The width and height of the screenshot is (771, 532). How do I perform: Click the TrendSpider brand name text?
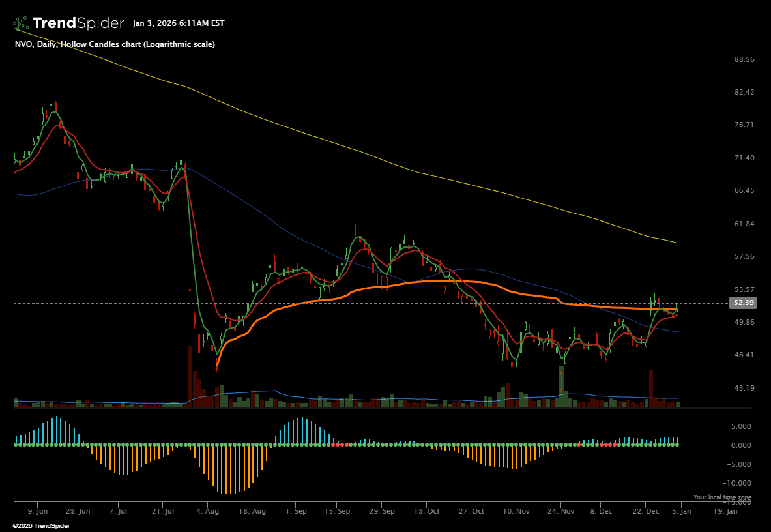click(x=78, y=23)
